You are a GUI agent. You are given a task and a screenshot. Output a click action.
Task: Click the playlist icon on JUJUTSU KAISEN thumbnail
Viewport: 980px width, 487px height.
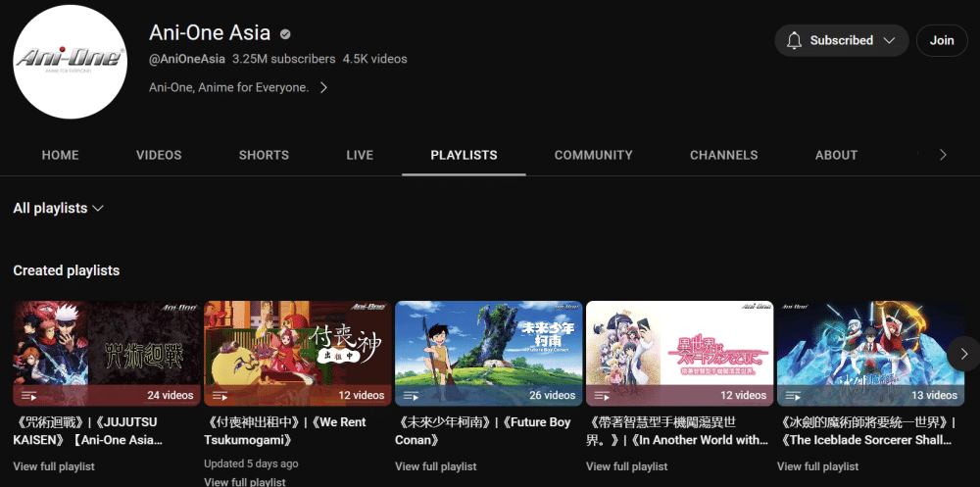28,396
